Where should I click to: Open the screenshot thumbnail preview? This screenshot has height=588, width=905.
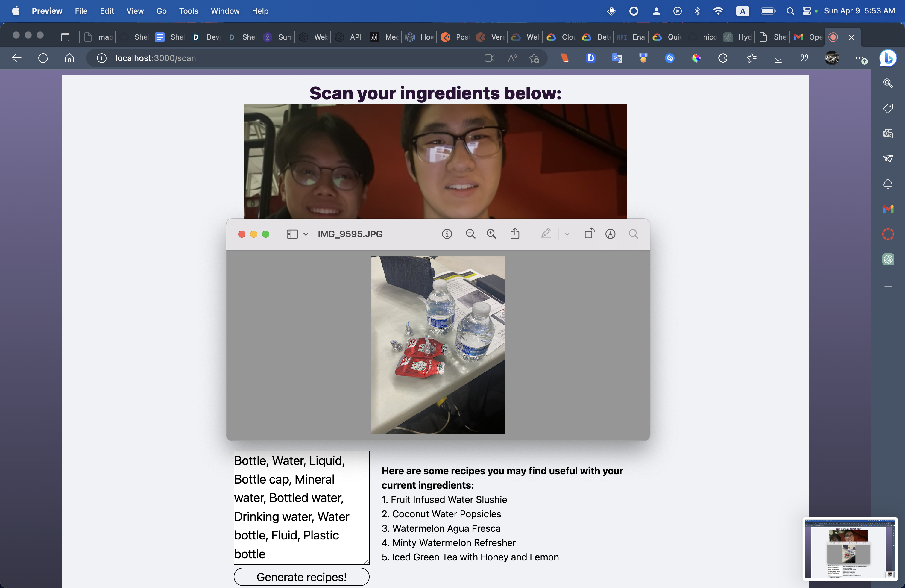click(849, 548)
